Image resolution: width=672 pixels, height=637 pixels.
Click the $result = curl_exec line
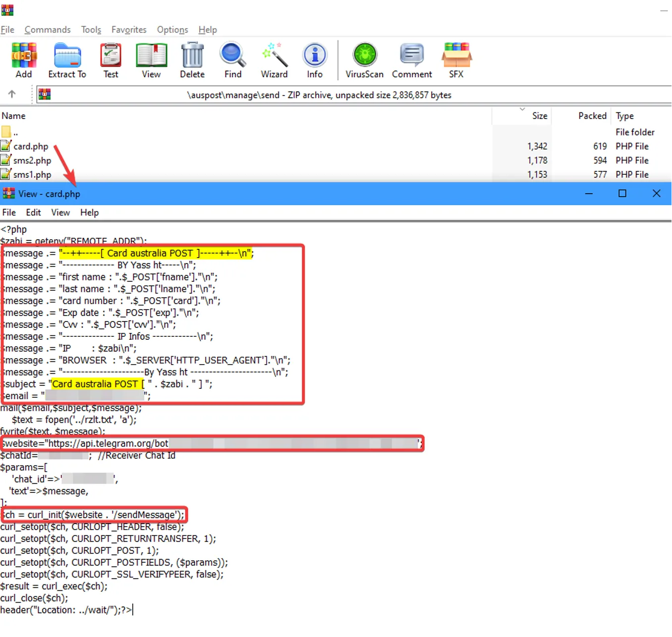54,586
